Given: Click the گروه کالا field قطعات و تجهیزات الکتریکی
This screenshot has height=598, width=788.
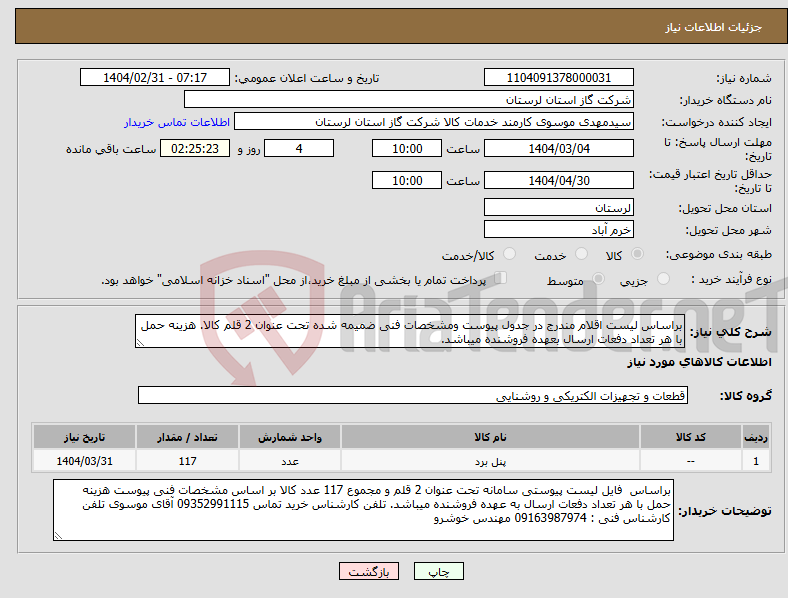Looking at the screenshot, I should [413, 395].
